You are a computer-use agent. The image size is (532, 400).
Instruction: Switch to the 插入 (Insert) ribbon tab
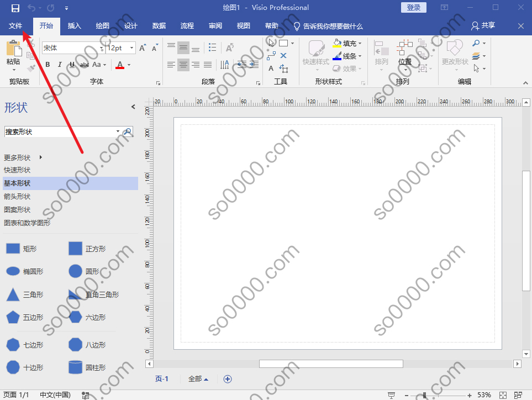[75, 26]
